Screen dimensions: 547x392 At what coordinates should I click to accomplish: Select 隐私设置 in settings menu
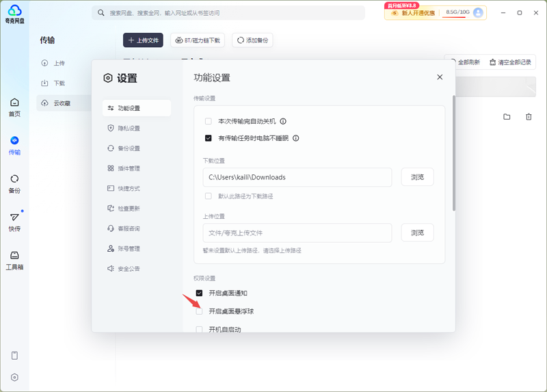[x=129, y=128]
